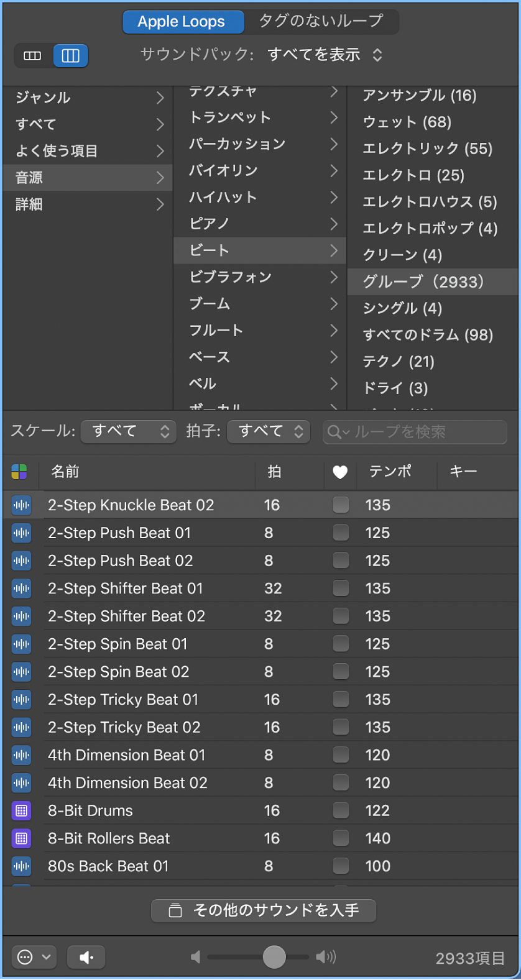Click audio loop icon for 4th Dimension Beat 02
Image resolution: width=521 pixels, height=980 pixels.
pyautogui.click(x=21, y=782)
